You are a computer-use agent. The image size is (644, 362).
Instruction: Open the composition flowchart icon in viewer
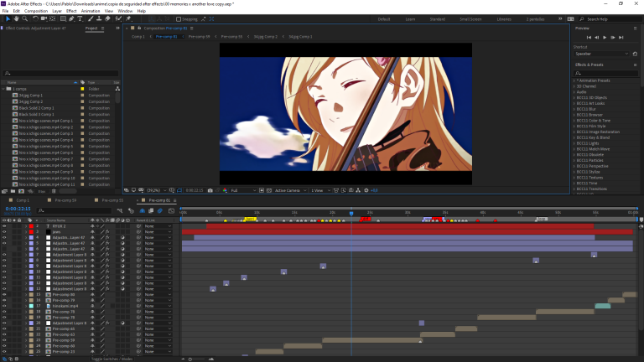point(358,190)
